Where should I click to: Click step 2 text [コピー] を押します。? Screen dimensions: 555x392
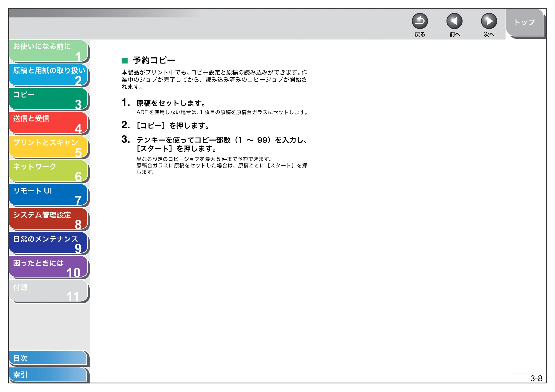[x=173, y=126]
